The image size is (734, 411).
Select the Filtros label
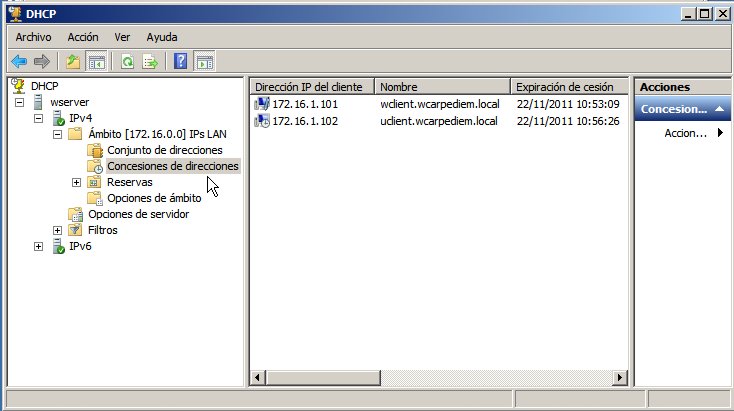(x=103, y=230)
